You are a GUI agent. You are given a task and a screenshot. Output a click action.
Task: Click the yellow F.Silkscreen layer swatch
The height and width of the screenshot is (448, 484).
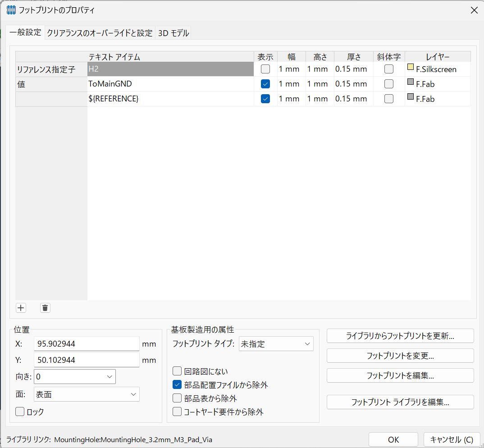coord(410,67)
